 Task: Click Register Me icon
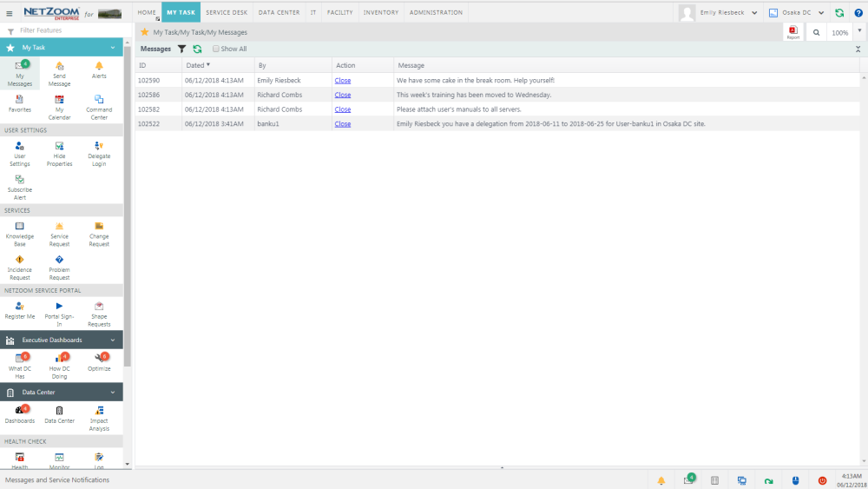(x=20, y=307)
